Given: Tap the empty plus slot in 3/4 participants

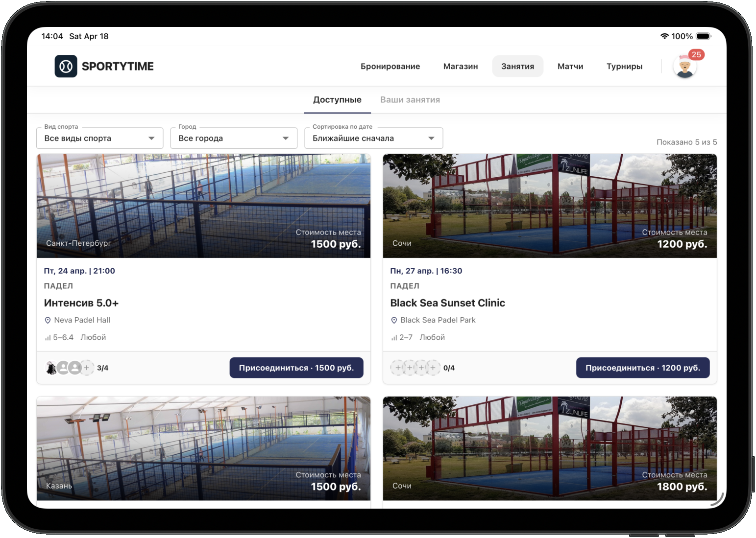Looking at the screenshot, I should 87,368.
